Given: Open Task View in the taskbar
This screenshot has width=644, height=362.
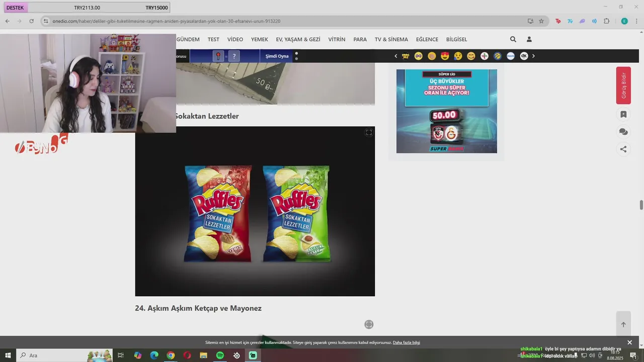Looking at the screenshot, I should tap(121, 355).
